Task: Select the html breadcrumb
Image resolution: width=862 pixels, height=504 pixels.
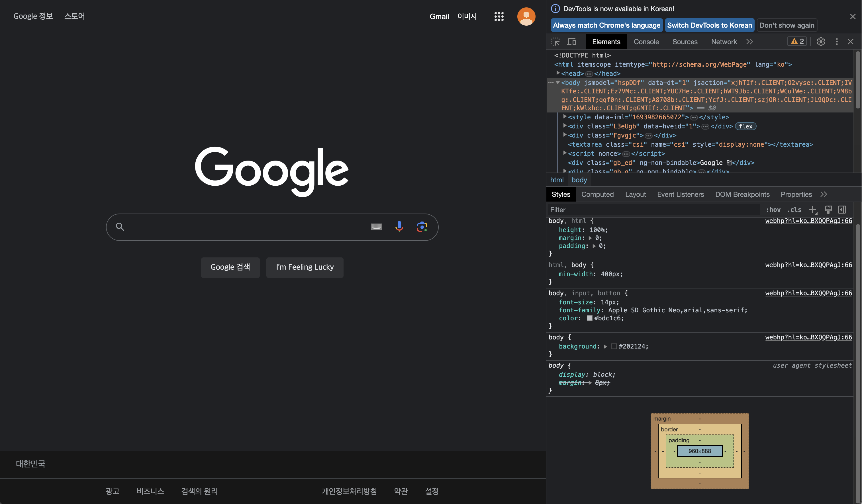Action: point(557,180)
